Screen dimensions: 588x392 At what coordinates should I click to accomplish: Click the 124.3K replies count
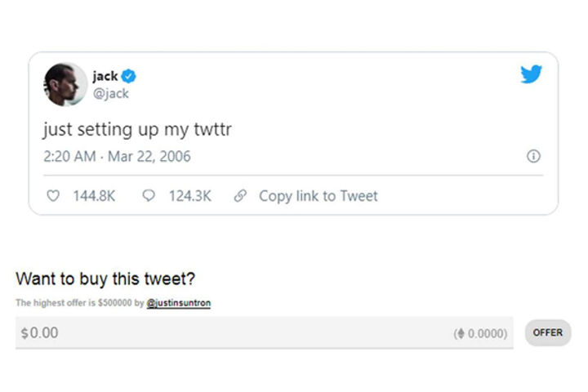click(189, 196)
